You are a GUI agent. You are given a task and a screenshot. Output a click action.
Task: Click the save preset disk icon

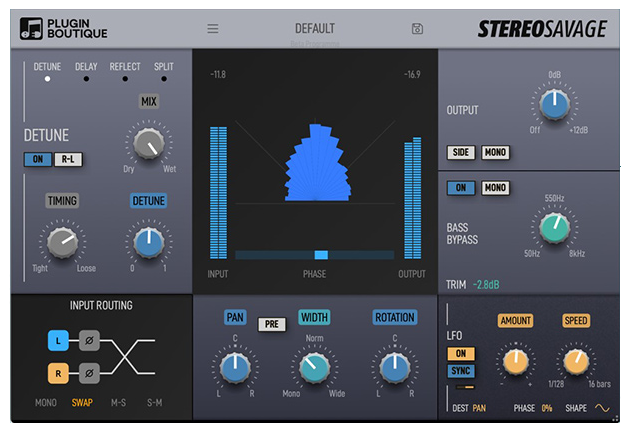pyautogui.click(x=417, y=29)
